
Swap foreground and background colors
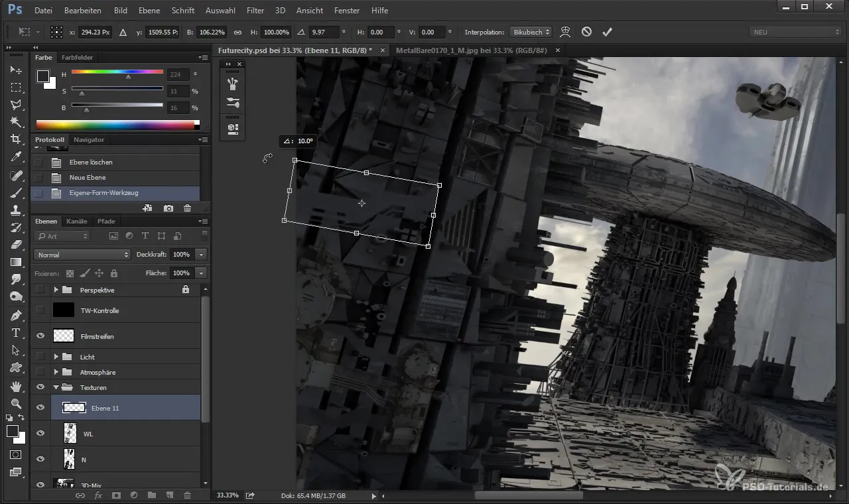pos(22,418)
